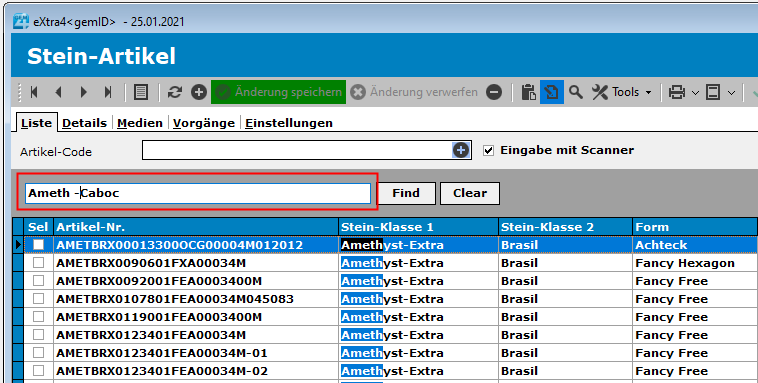
Task: Go to previous record arrow
Action: click(58, 92)
